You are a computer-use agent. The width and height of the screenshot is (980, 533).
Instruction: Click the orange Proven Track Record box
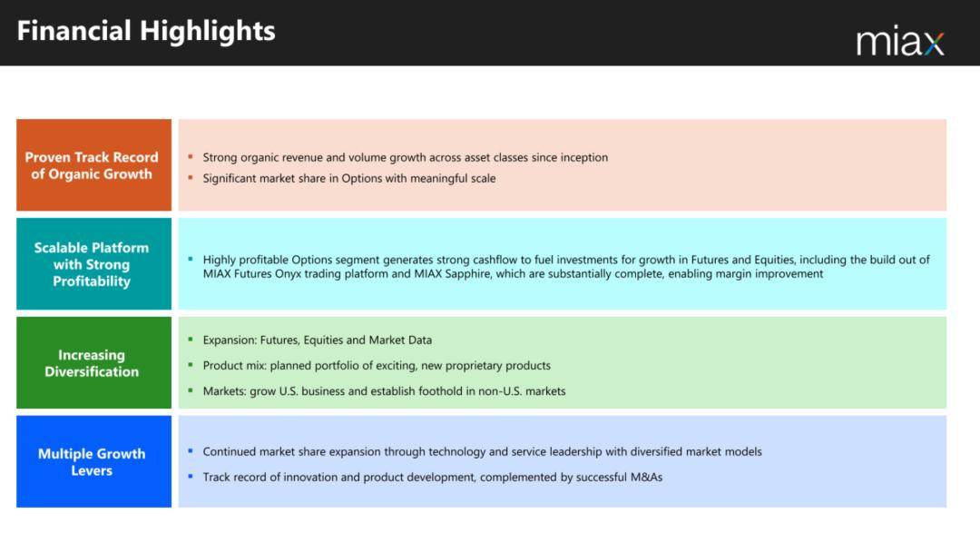tap(93, 165)
